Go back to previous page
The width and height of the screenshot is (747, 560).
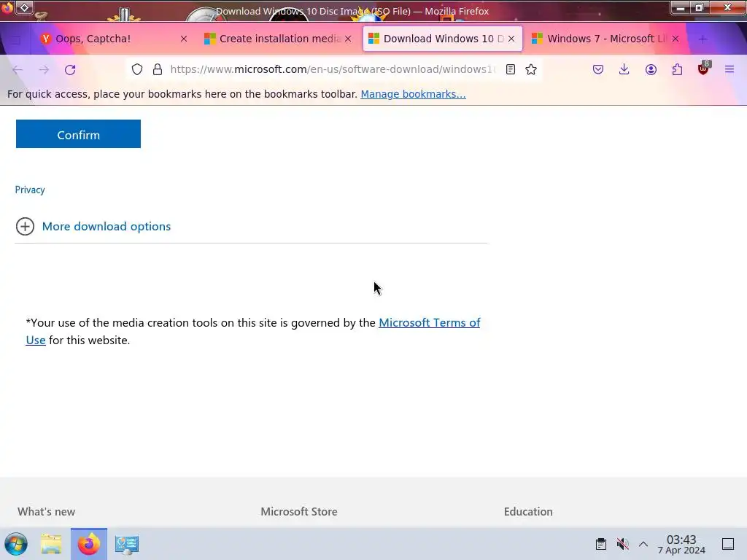pos(18,69)
